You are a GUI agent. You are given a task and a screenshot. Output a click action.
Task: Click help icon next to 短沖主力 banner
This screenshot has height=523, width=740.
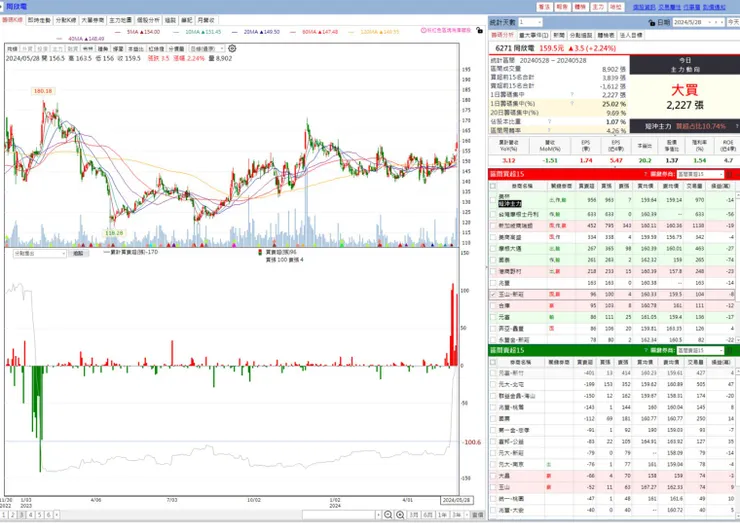pyautogui.click(x=736, y=127)
